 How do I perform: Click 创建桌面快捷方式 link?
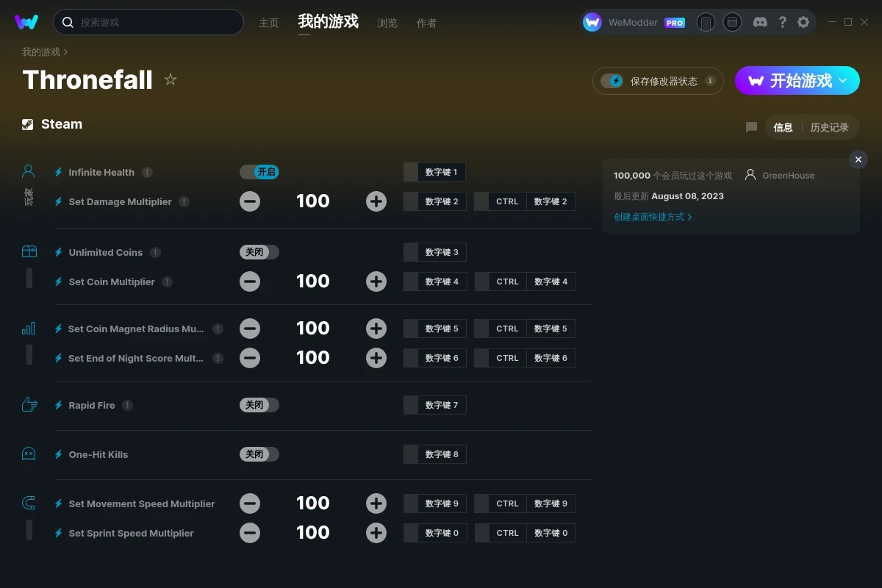(x=653, y=217)
